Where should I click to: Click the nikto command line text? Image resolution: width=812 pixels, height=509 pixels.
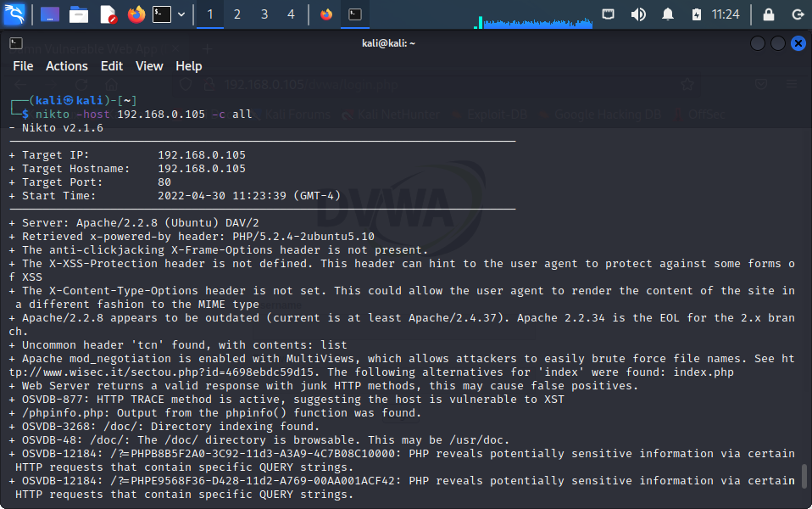click(143, 114)
